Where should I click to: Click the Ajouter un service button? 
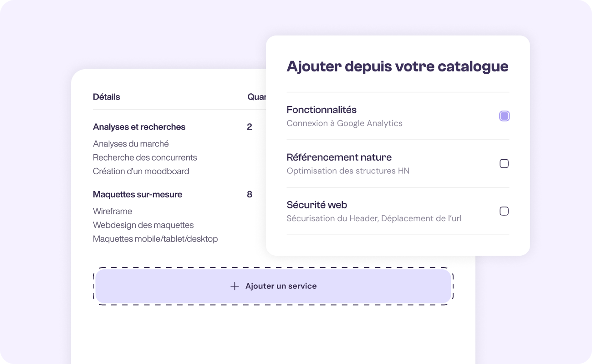[273, 286]
